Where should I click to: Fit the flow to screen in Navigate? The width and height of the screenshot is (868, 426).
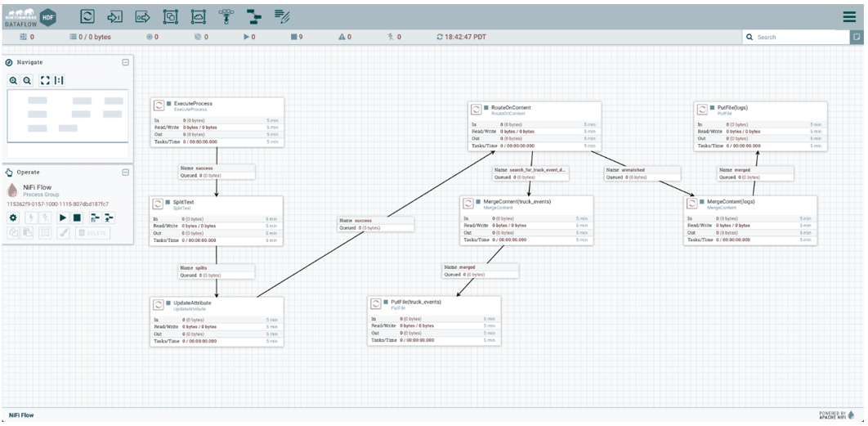[x=44, y=80]
